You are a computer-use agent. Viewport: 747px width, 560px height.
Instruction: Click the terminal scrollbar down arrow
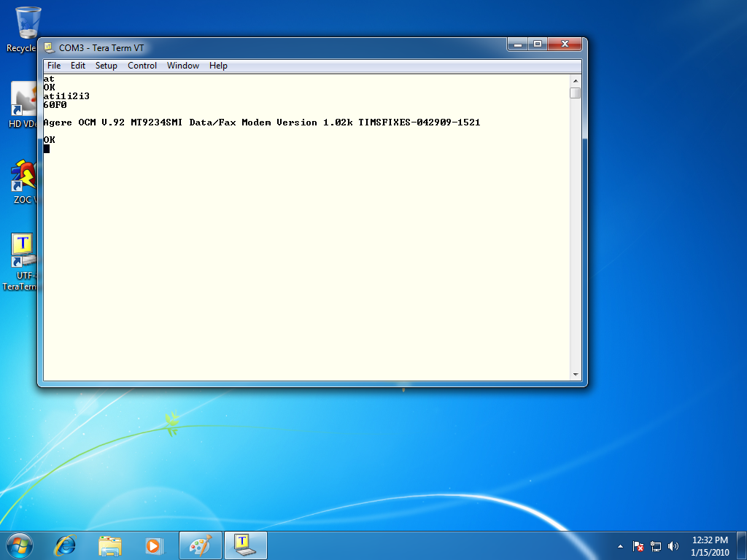coord(576,374)
